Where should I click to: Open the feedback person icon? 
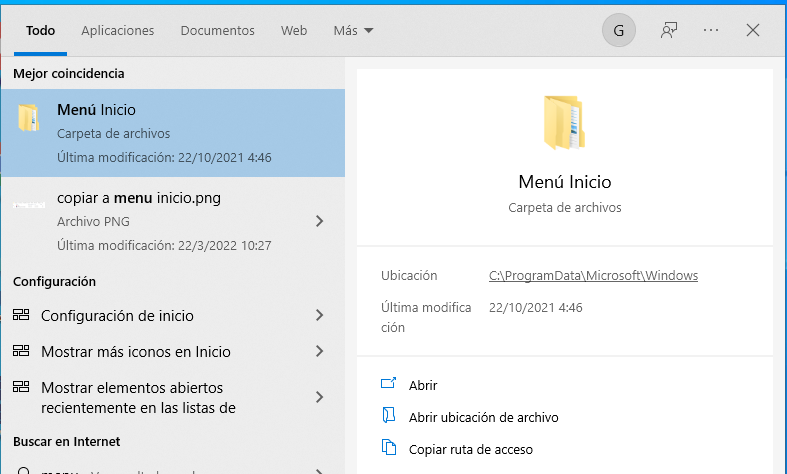click(x=669, y=30)
